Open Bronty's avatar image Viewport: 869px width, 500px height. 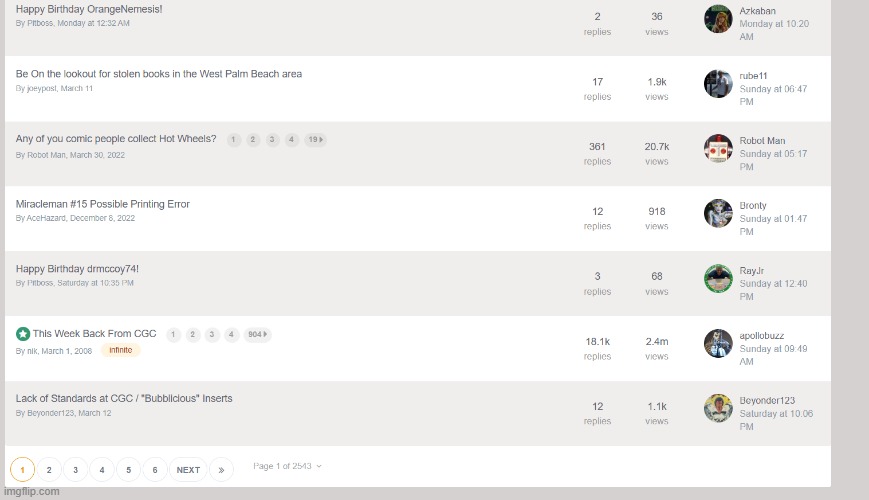[x=718, y=213]
